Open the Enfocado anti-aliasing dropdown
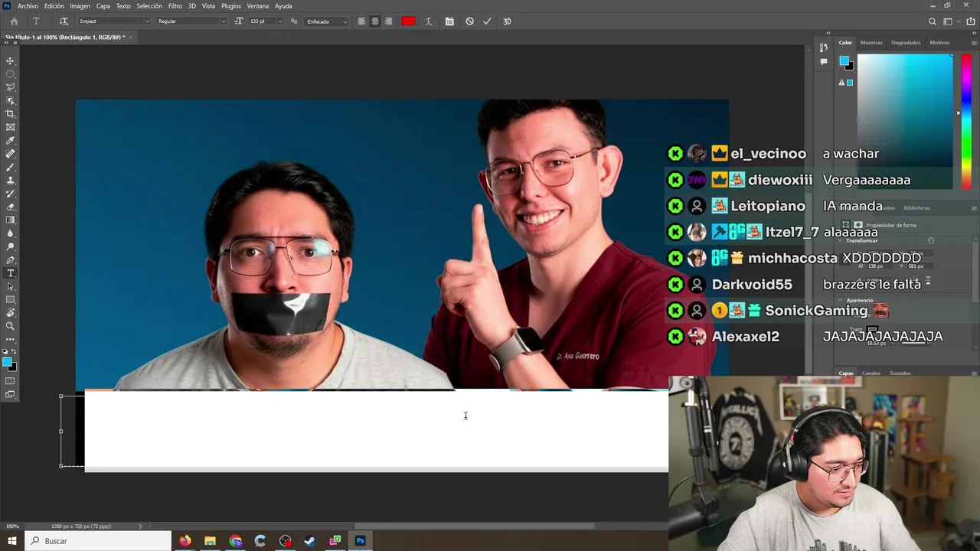980x551 pixels. 327,21
